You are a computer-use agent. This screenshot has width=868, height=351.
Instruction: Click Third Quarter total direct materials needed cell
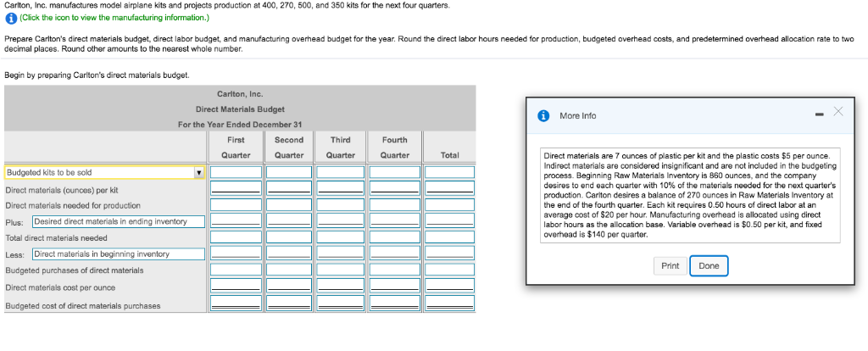(x=341, y=237)
